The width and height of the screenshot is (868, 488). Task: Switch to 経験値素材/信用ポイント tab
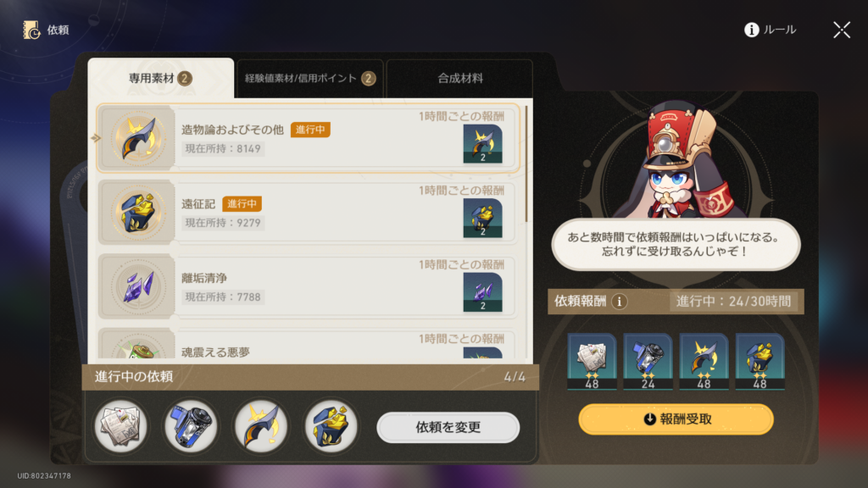point(310,79)
